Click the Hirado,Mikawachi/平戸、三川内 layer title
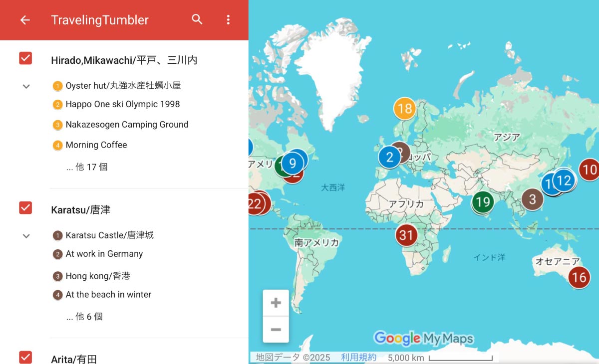This screenshot has height=364, width=599. 124,60
